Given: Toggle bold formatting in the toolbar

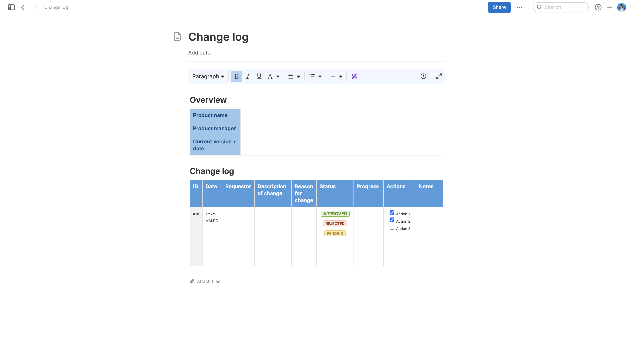Looking at the screenshot, I should pyautogui.click(x=236, y=76).
